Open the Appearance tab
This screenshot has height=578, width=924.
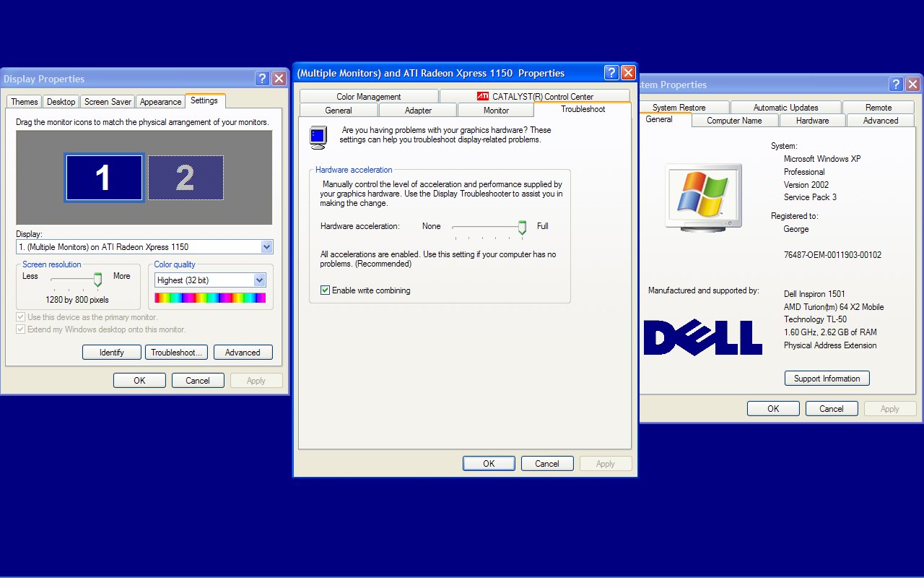(x=160, y=102)
